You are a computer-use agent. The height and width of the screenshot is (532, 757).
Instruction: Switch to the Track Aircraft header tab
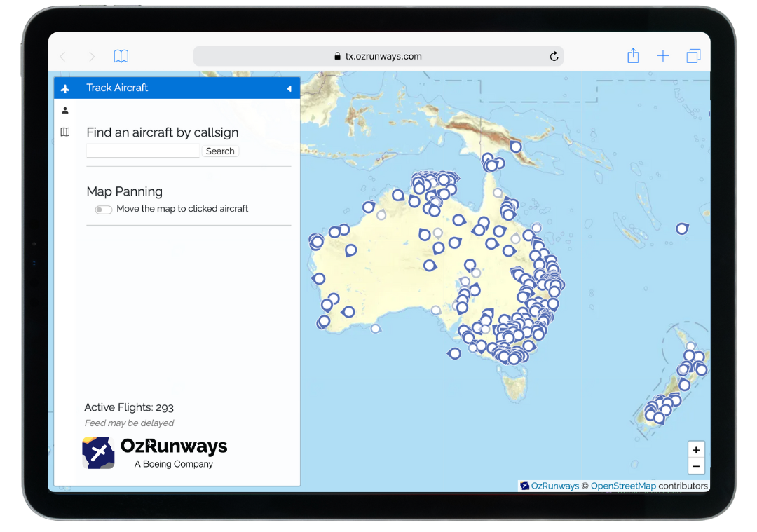pyautogui.click(x=116, y=88)
